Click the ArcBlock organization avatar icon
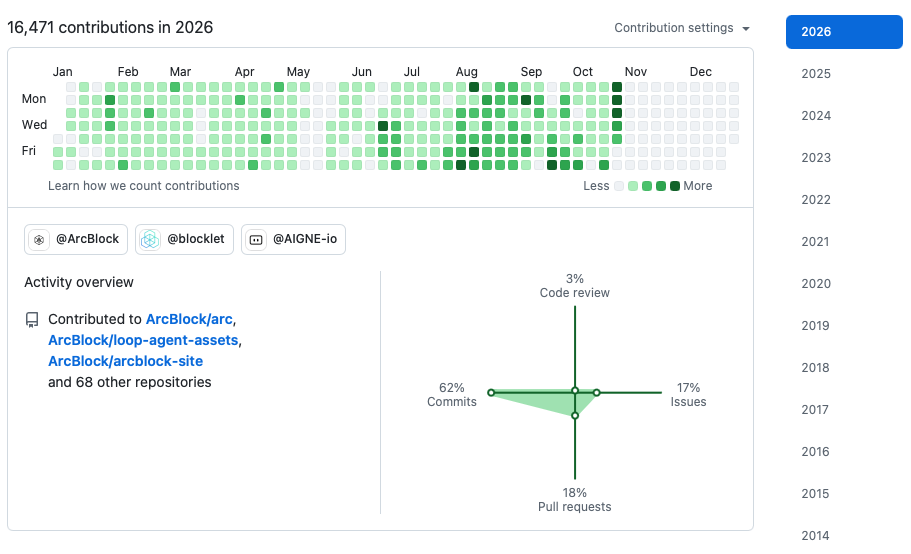Image resolution: width=911 pixels, height=554 pixels. click(39, 239)
